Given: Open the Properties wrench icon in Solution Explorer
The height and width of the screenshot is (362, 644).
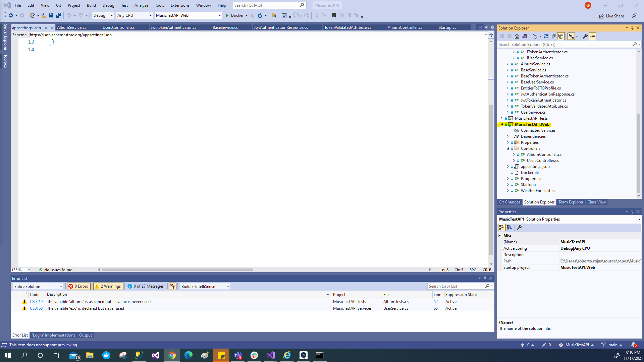Looking at the screenshot, I should (x=585, y=36).
